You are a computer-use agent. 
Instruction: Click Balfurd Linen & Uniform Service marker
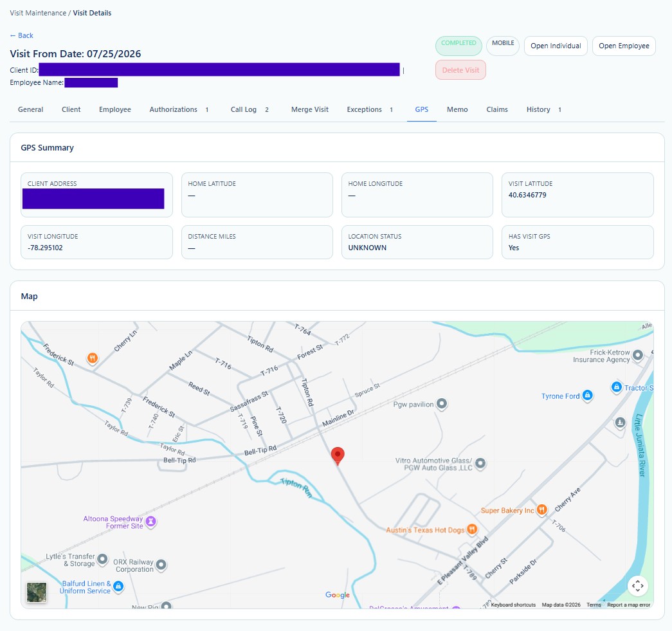(x=118, y=586)
